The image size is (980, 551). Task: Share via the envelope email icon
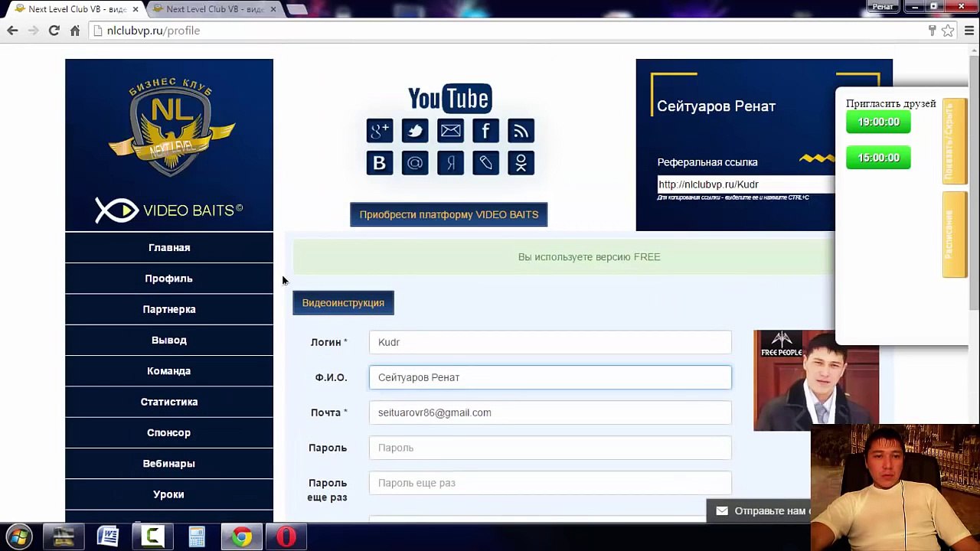point(450,131)
